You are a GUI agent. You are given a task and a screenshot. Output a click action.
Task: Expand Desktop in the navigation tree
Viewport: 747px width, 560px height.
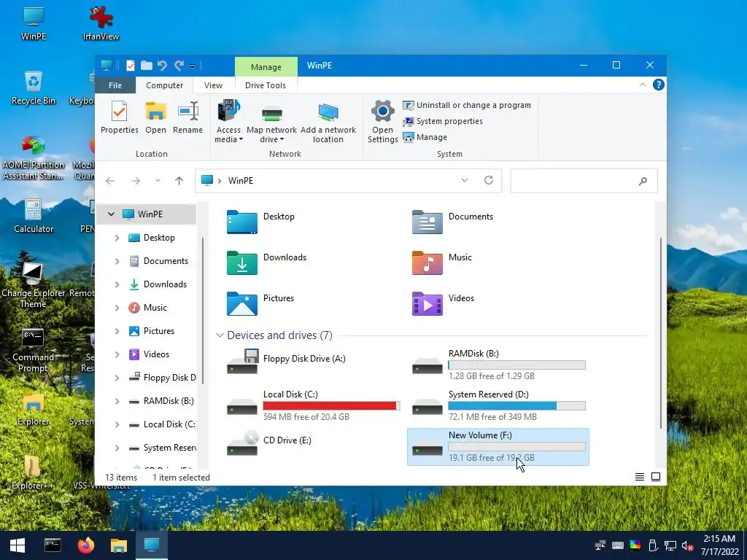coord(117,238)
